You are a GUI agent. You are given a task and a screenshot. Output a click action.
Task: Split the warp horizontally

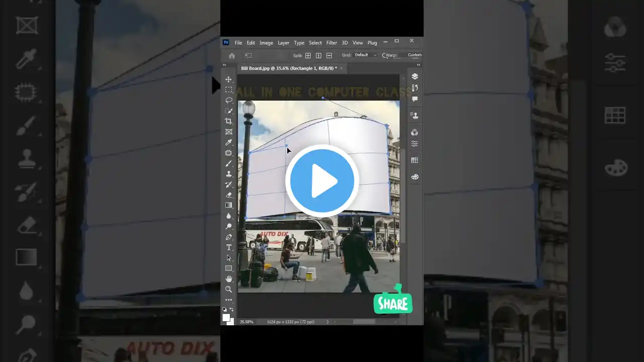click(329, 55)
